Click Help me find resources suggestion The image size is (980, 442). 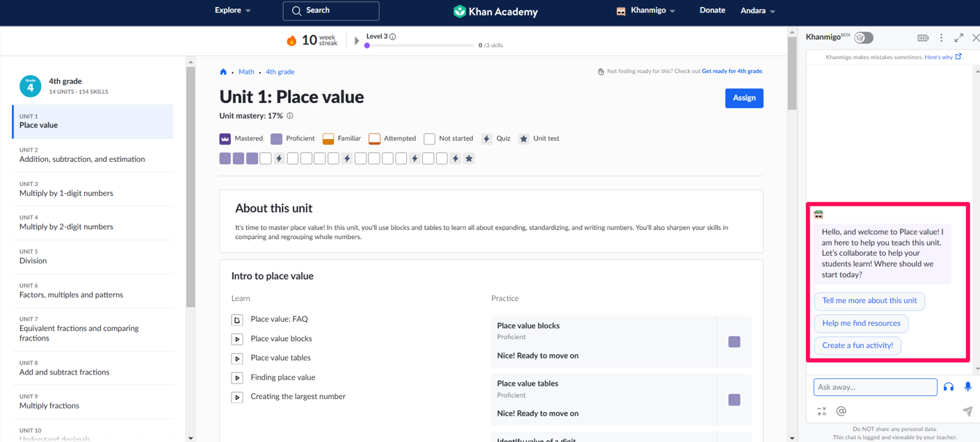pyautogui.click(x=861, y=323)
